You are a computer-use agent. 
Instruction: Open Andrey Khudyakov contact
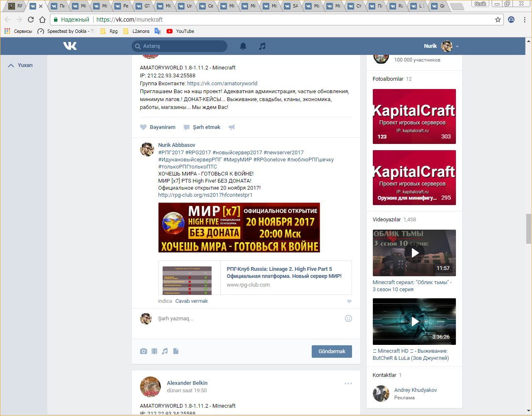point(415,390)
